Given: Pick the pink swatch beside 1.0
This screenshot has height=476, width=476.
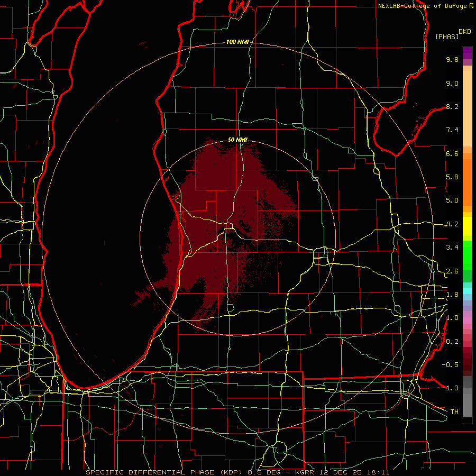Looking at the screenshot, I should [x=467, y=320].
